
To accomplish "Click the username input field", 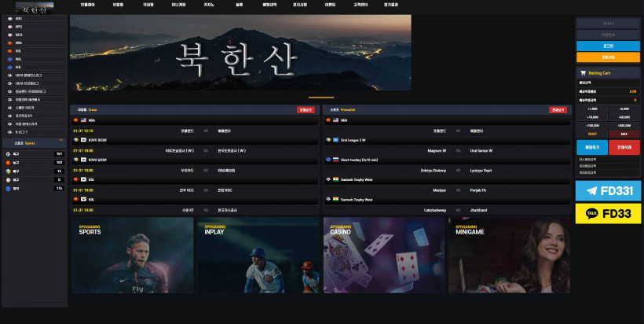I will [608, 24].
